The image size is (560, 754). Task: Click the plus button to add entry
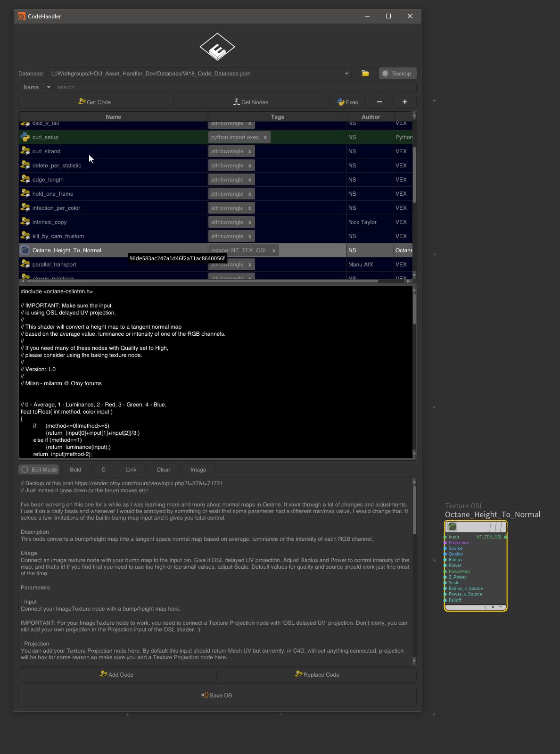(404, 102)
